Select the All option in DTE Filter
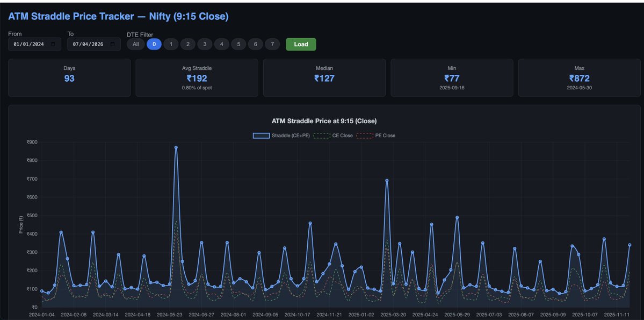Image resolution: width=644 pixels, height=320 pixels. (x=135, y=44)
